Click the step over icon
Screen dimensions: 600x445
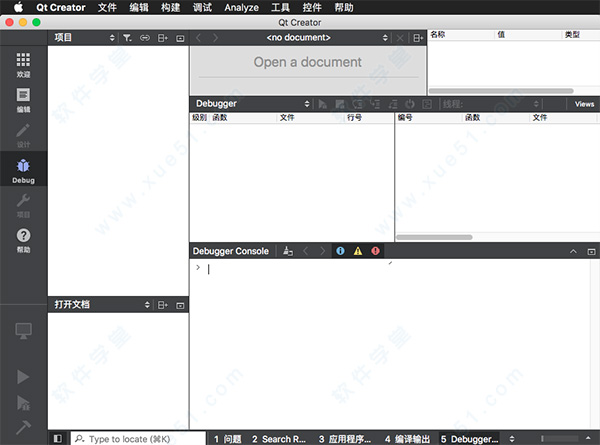(357, 104)
